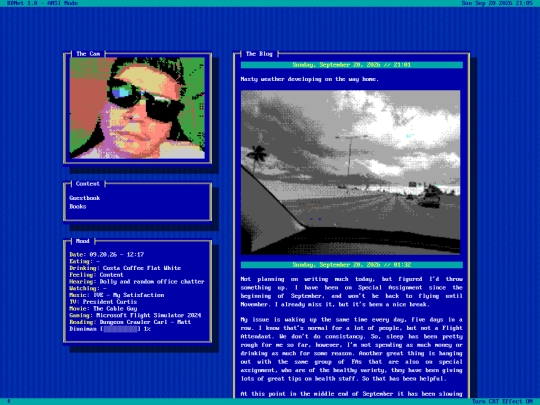This screenshot has width=540, height=405.
Task: Click The Blog panel title
Action: tap(259, 54)
